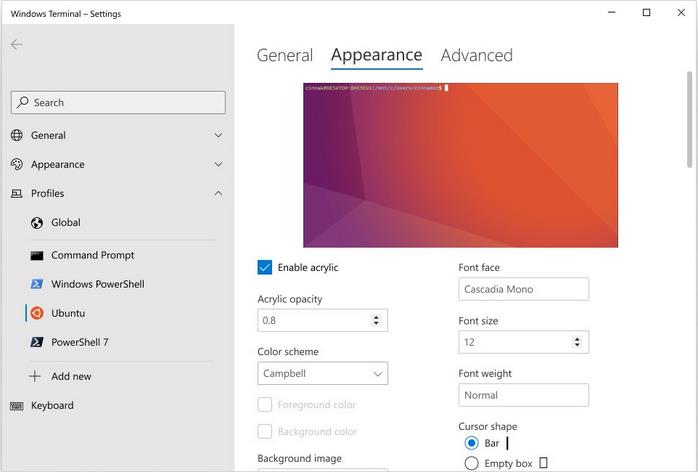Click the Keyboard icon in sidebar
Screen dimensions: 698x472
(17, 406)
